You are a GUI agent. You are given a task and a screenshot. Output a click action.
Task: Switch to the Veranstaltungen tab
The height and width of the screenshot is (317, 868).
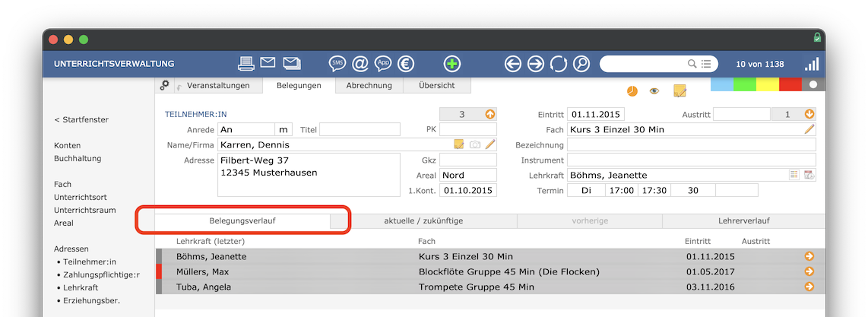[218, 85]
